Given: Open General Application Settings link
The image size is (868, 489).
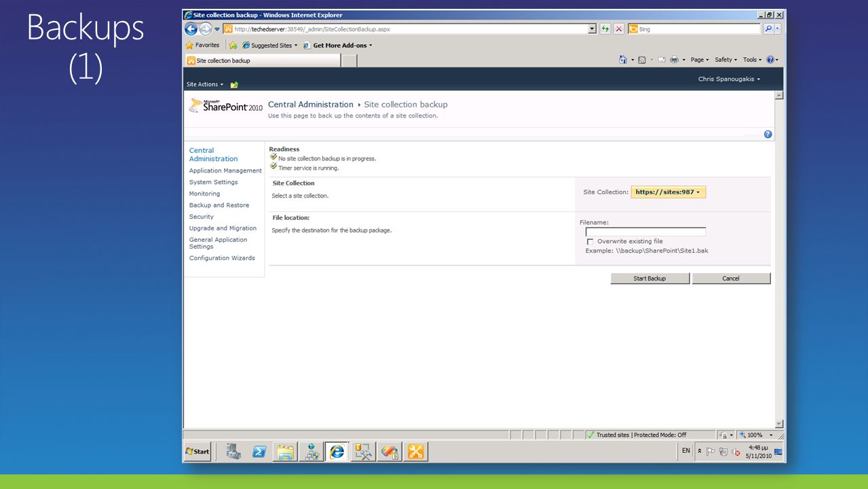Looking at the screenshot, I should (218, 243).
